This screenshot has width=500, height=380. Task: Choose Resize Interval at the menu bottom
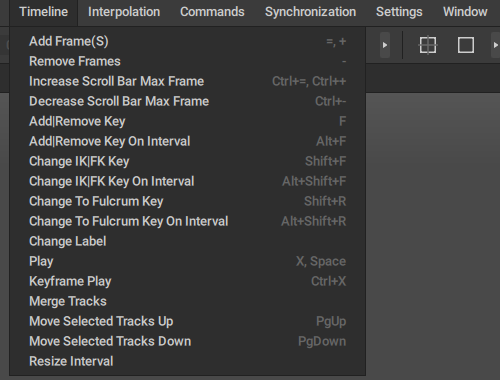(188, 361)
